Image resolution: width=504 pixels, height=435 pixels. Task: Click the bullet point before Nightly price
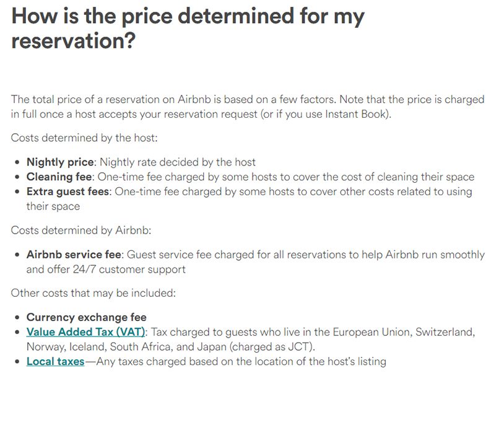pos(17,162)
